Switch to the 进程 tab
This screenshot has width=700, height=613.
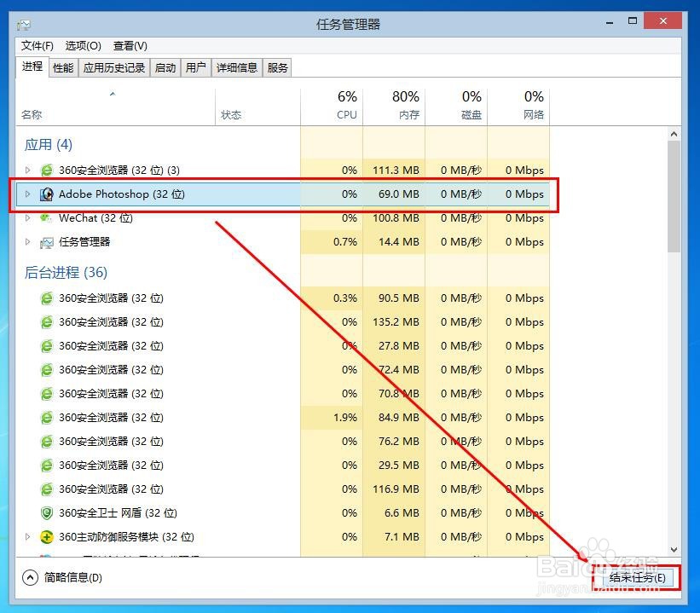(x=32, y=67)
